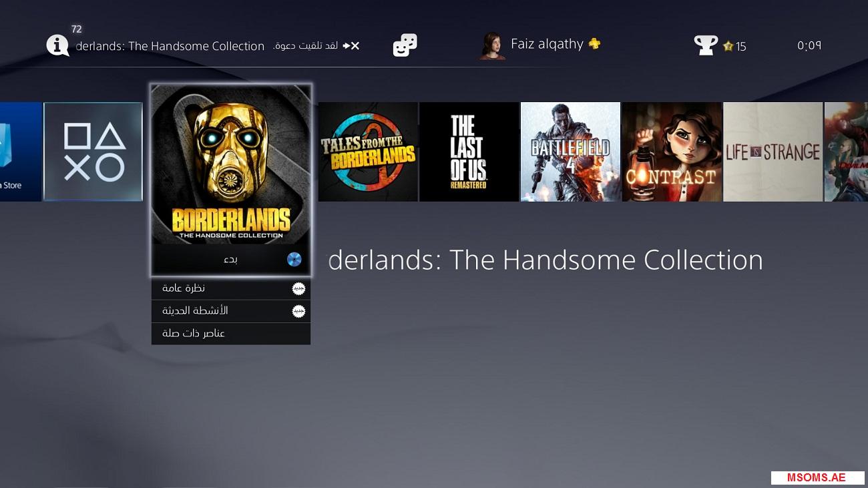Open the PlayStation shapes library tile
Image resolution: width=868 pixels, height=488 pixels.
93,152
